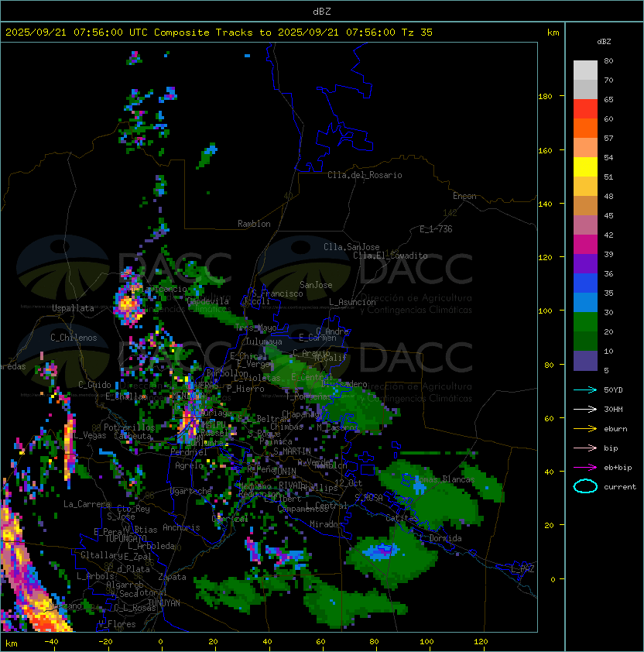Click the Lomas_Blancas map label
Viewport: 644px width, 652px height.
[x=444, y=479]
